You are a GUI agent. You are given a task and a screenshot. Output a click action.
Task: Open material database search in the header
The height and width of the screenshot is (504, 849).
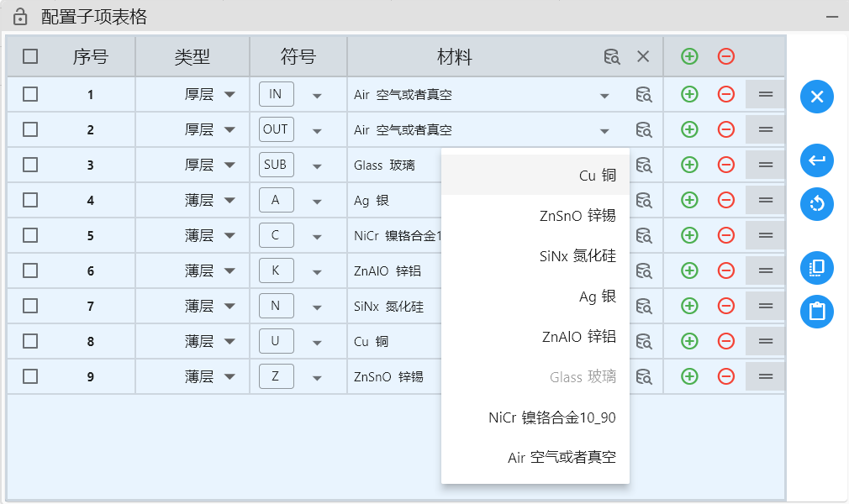[612, 57]
